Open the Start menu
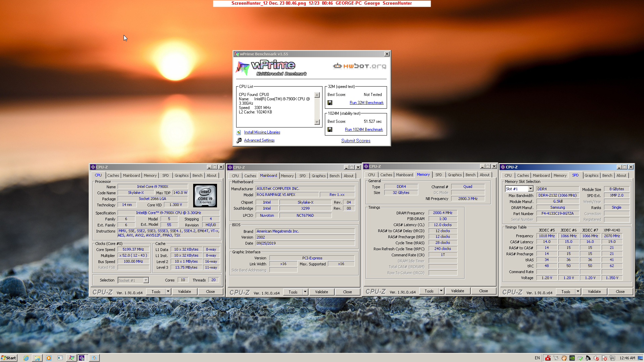This screenshot has width=644, height=362. (x=9, y=358)
